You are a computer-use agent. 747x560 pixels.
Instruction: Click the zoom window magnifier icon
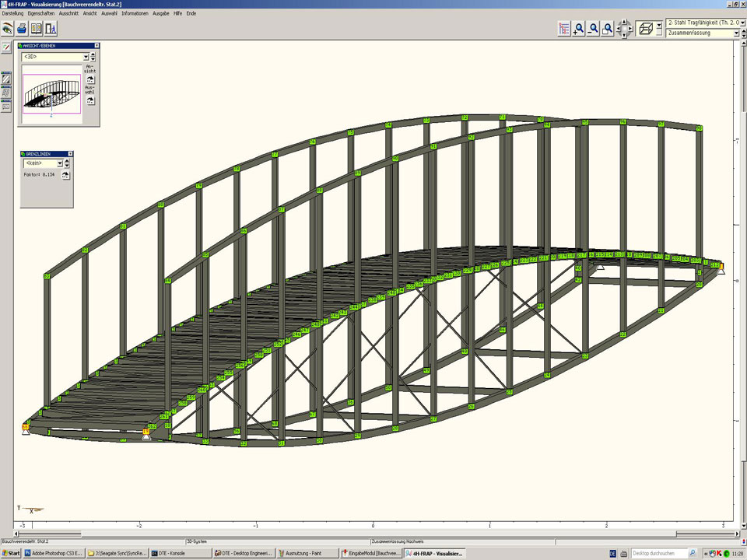tap(608, 29)
